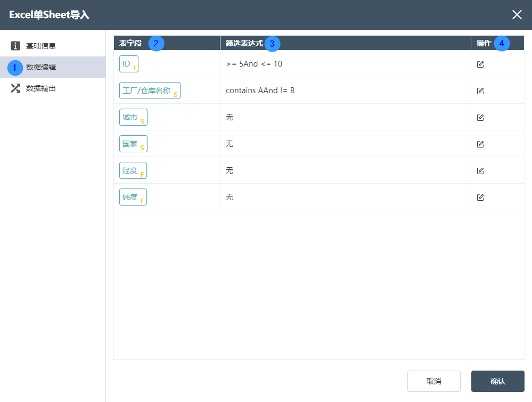Select the 国家 field tag

point(133,144)
